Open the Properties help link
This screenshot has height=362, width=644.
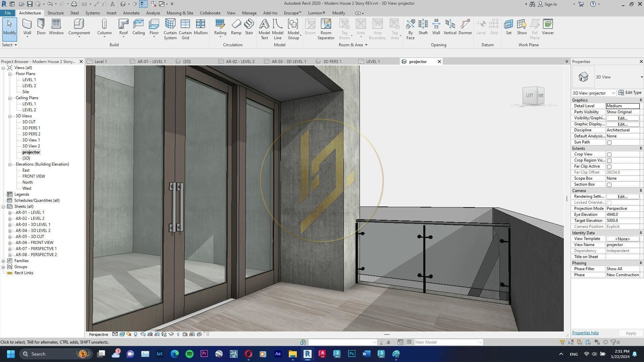click(x=585, y=333)
